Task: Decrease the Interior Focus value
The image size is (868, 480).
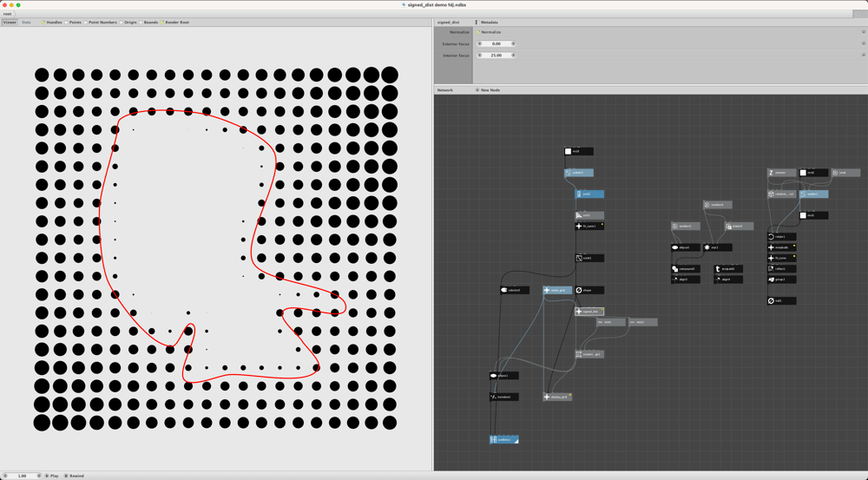Action: pos(479,56)
